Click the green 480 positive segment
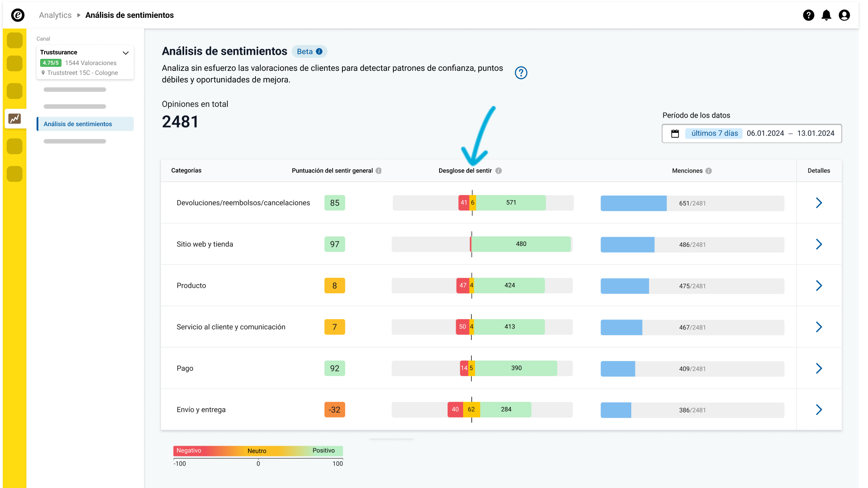 (x=521, y=244)
